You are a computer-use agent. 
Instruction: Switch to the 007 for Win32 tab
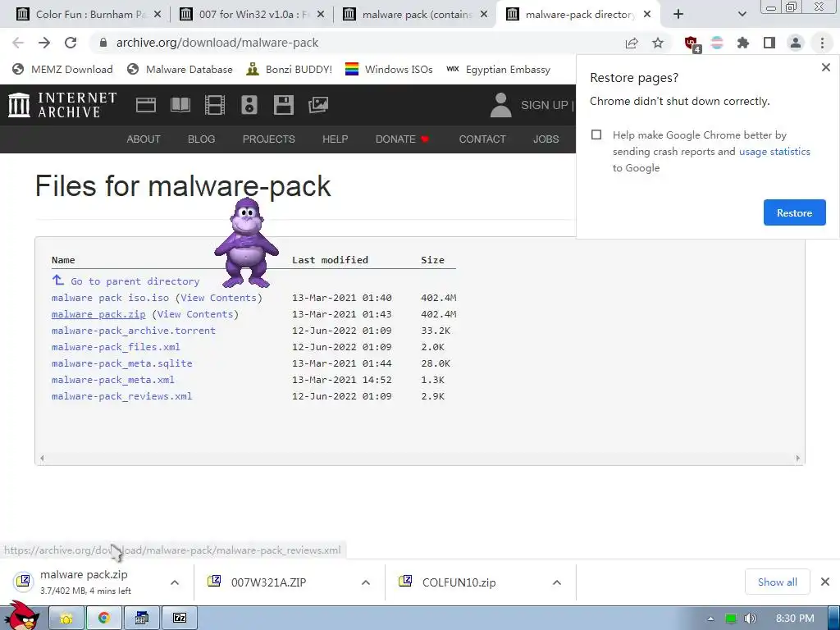click(x=252, y=15)
